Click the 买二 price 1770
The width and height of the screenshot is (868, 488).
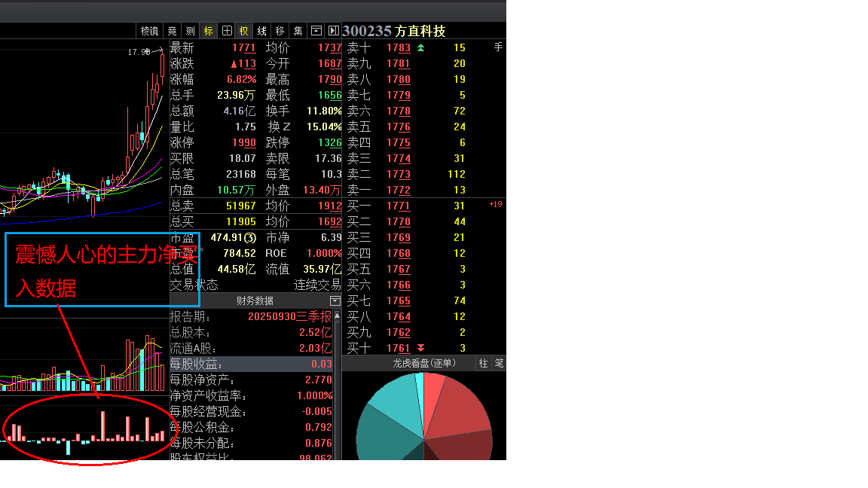(399, 221)
